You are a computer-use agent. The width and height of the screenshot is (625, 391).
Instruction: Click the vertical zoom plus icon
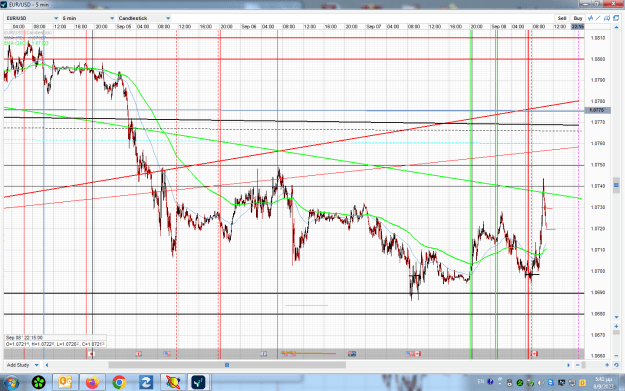tap(616, 326)
